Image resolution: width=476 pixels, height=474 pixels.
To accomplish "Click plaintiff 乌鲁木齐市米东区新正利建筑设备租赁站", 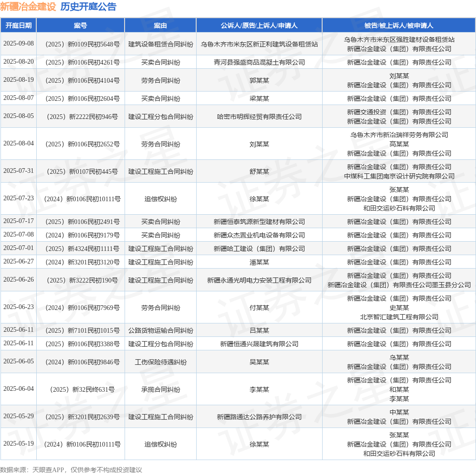I will (x=259, y=44).
